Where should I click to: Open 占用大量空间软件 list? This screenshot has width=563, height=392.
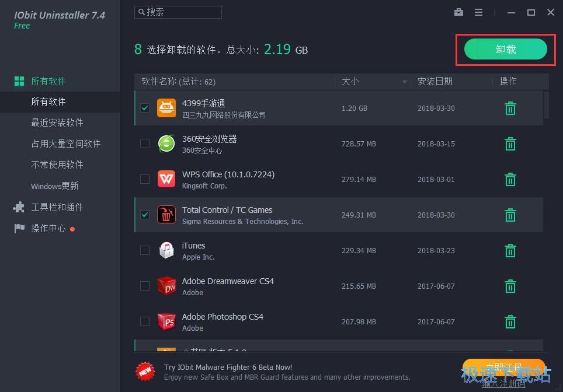pyautogui.click(x=66, y=144)
